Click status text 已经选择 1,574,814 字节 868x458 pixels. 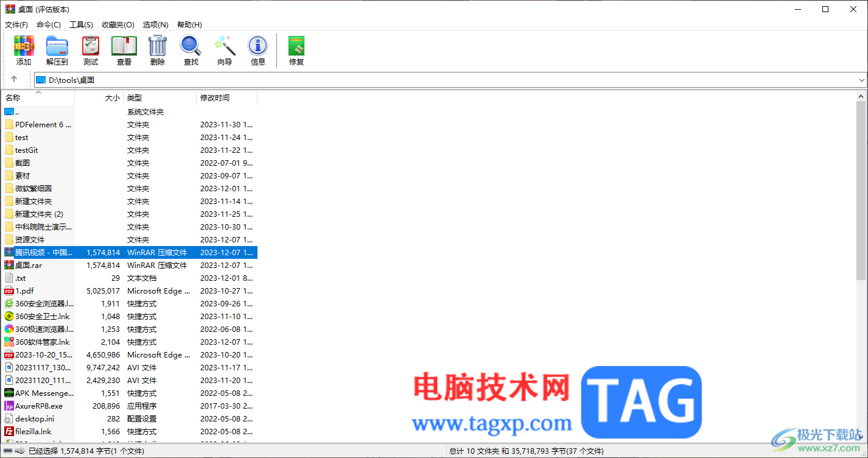[x=86, y=451]
